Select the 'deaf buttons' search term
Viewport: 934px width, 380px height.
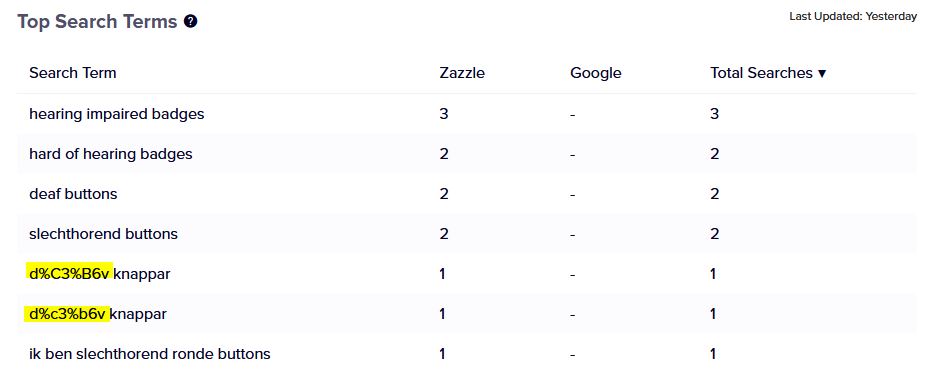click(x=73, y=194)
